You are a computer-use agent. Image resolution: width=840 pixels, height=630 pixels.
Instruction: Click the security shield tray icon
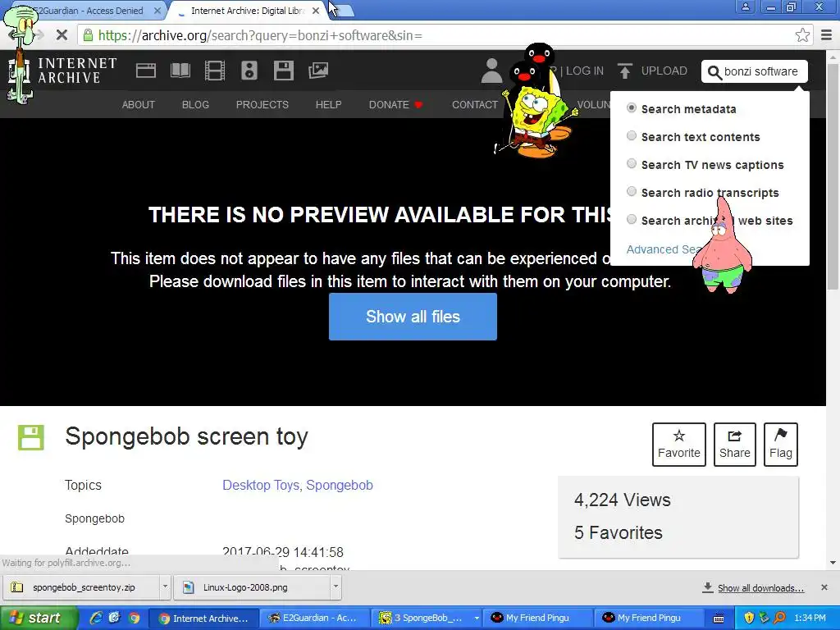tap(749, 618)
